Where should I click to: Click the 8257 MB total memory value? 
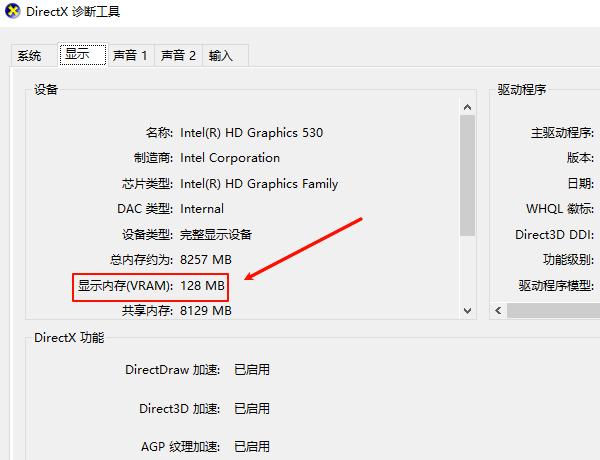click(206, 260)
